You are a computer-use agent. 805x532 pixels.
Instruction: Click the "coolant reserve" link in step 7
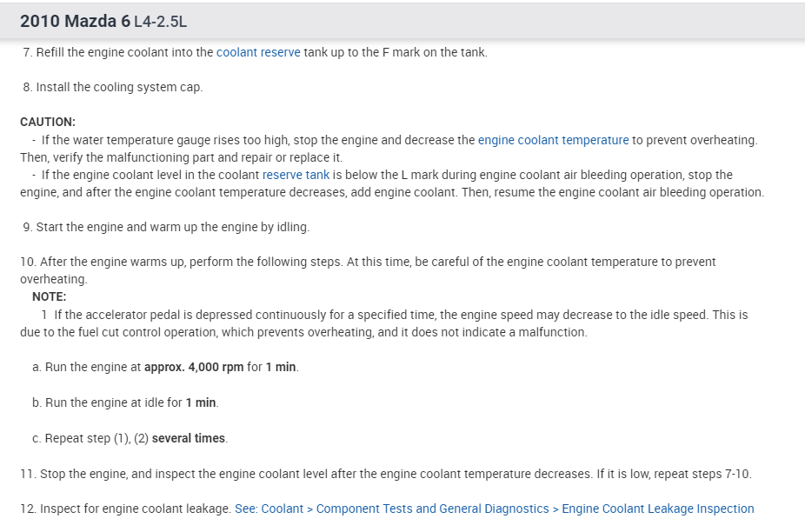click(x=258, y=52)
